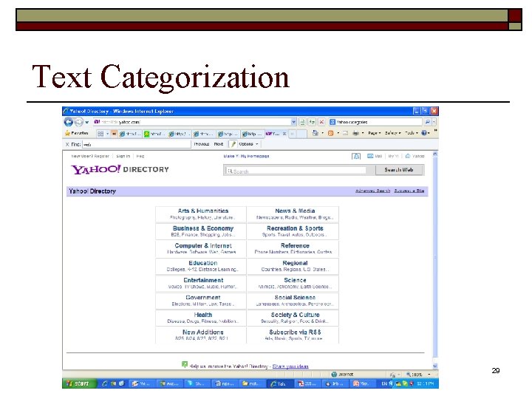Click the Yahoo taskbar window button

[x=279, y=383]
